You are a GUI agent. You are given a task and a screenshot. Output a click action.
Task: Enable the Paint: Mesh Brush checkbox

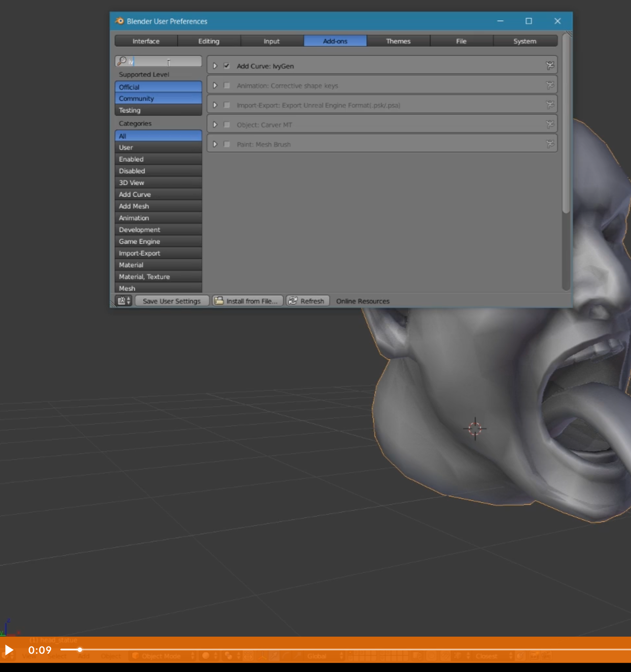227,144
